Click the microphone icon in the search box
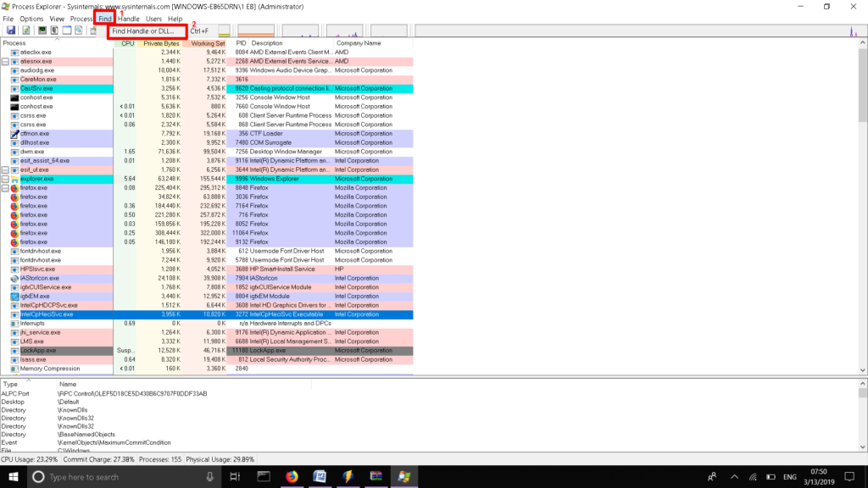 [x=210, y=476]
